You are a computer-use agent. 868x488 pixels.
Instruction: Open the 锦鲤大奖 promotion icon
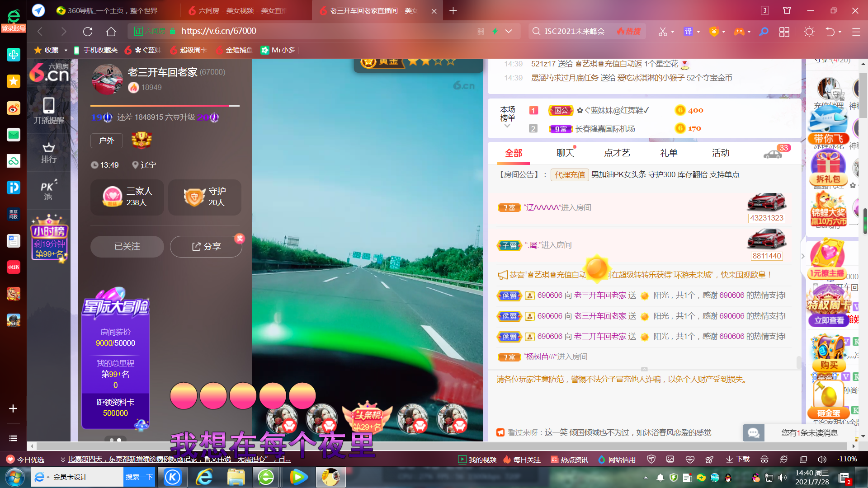(828, 209)
